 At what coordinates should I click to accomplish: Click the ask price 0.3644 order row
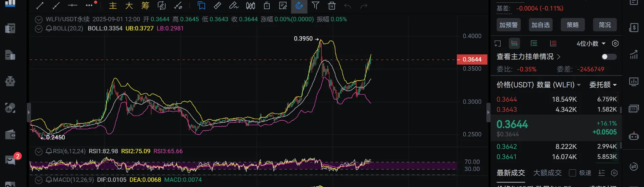tap(556, 99)
